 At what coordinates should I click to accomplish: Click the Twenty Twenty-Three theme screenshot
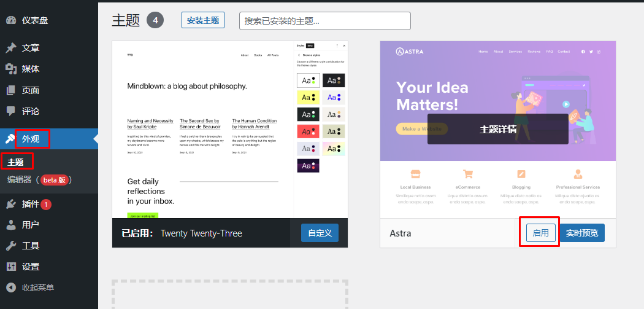point(230,130)
